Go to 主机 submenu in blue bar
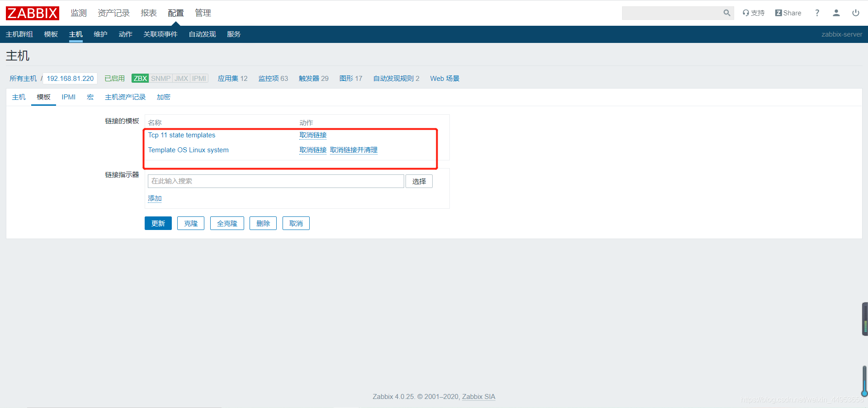 (x=76, y=34)
